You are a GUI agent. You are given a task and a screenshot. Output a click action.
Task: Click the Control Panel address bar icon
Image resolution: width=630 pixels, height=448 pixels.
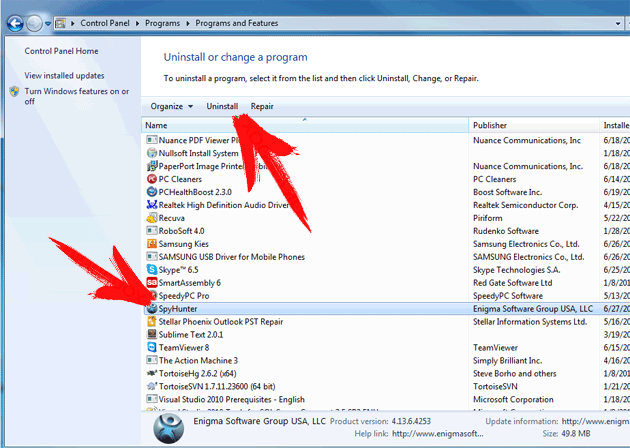[60, 23]
